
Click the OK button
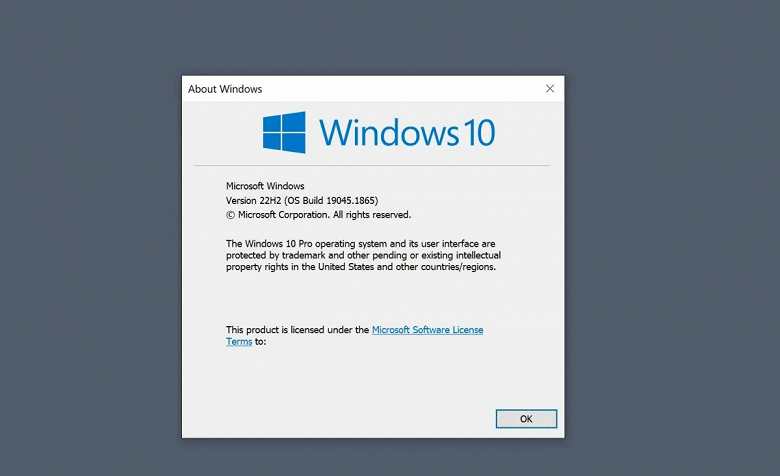coord(526,419)
